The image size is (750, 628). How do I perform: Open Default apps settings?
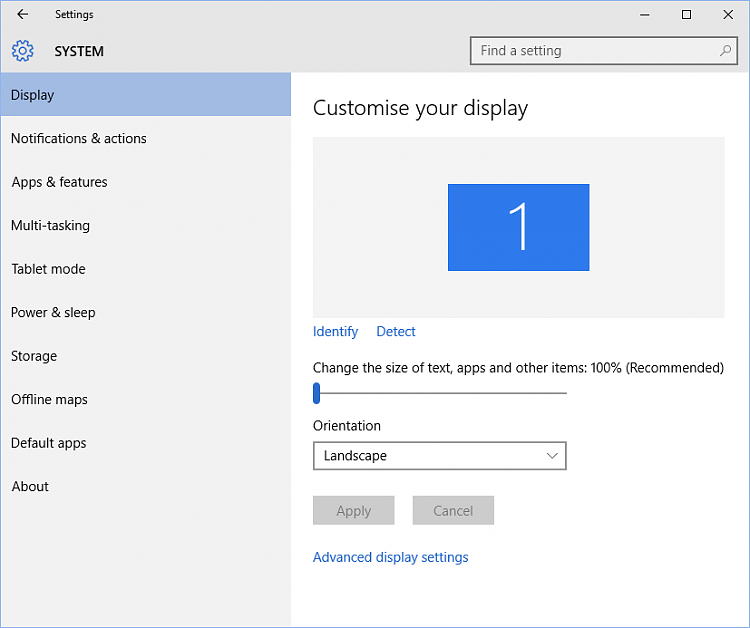coord(145,443)
